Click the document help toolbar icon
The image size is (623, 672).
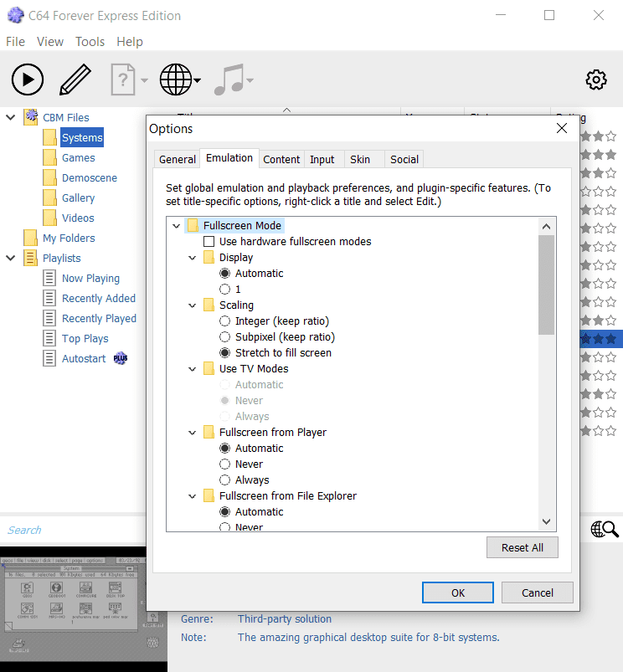point(123,80)
